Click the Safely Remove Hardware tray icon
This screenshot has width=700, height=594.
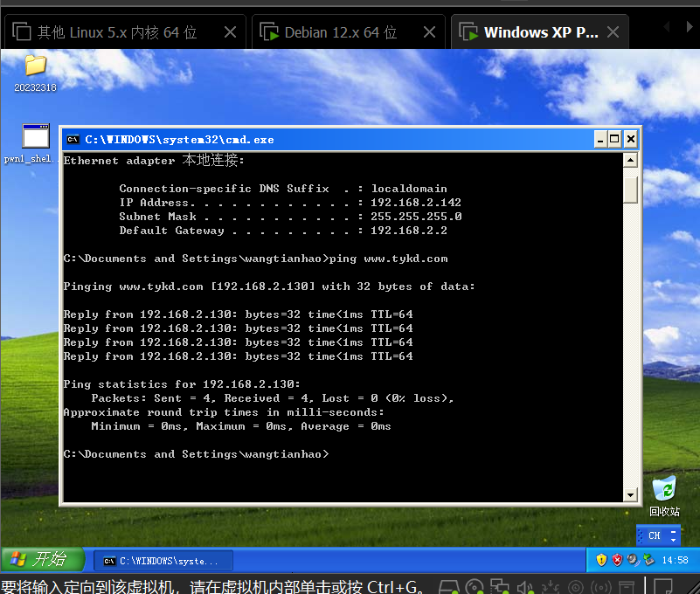pos(648,560)
